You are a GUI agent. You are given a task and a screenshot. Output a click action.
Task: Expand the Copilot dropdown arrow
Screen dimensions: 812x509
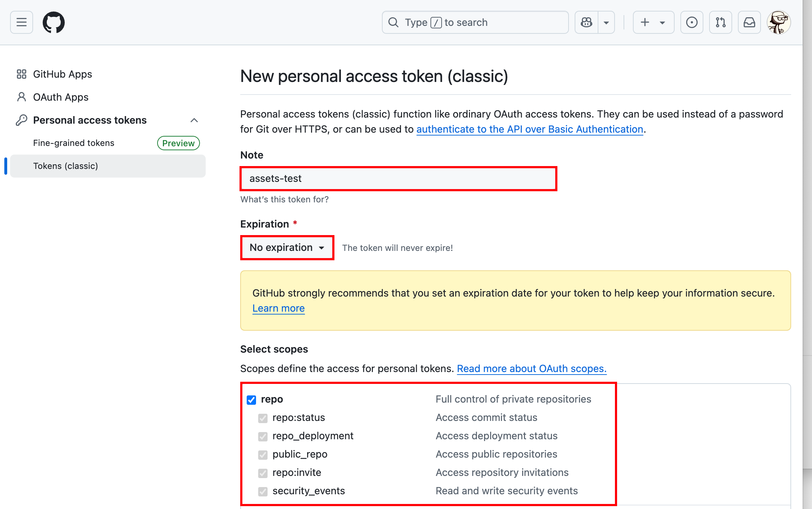[606, 22]
